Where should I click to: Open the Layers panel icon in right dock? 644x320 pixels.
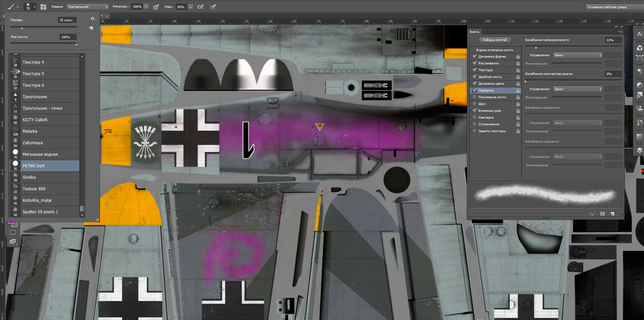tap(639, 150)
